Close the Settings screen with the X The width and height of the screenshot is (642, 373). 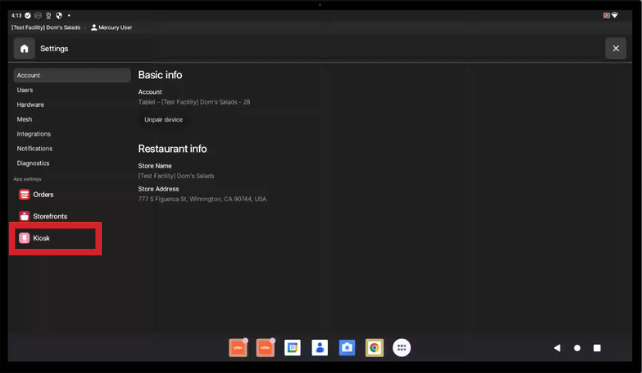[615, 48]
